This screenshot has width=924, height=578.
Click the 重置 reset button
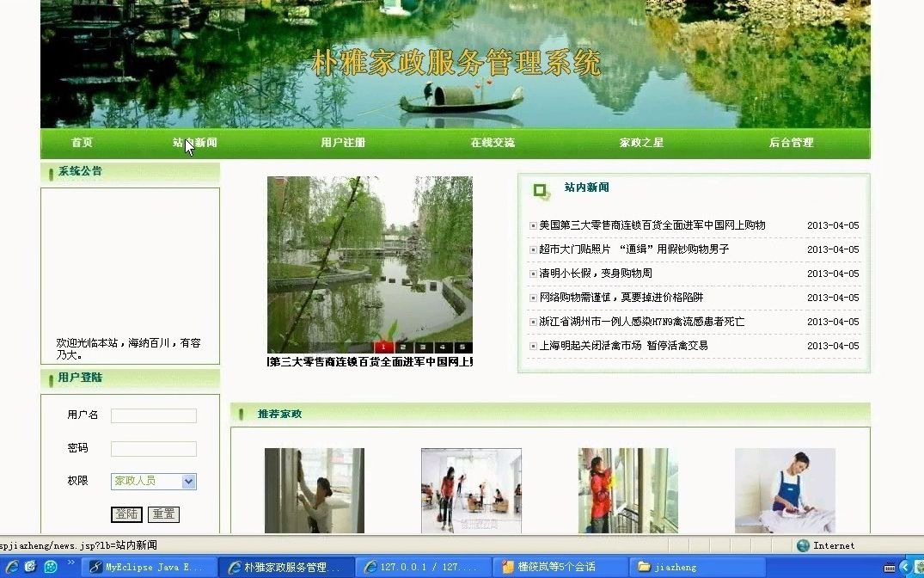click(x=164, y=513)
